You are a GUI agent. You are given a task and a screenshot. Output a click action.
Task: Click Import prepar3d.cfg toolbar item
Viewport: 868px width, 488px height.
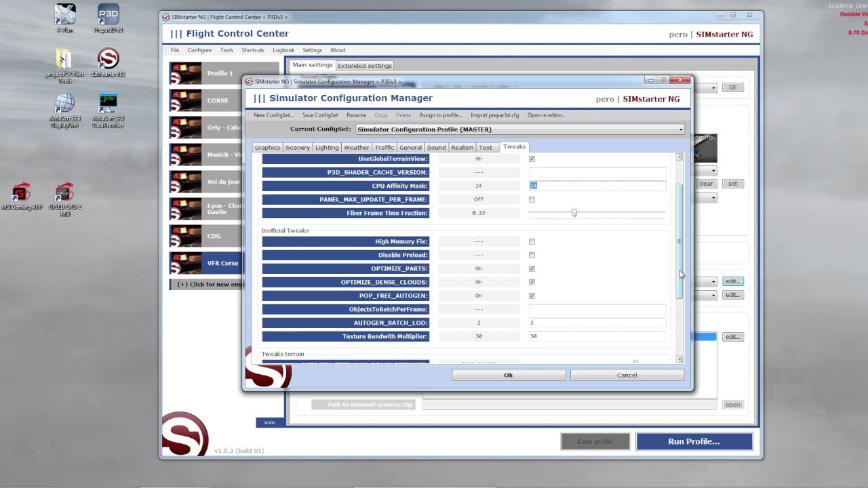495,115
